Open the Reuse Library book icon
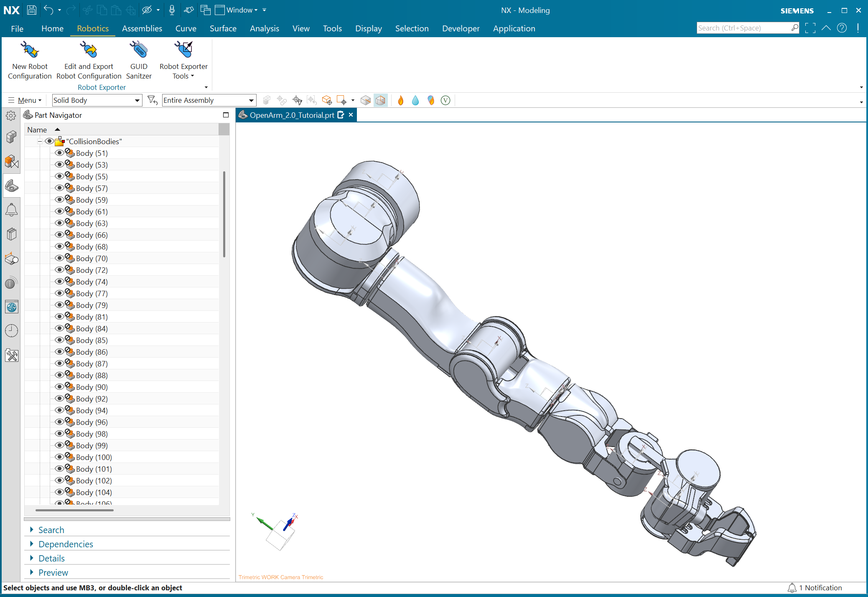This screenshot has width=868, height=597. coord(11,234)
